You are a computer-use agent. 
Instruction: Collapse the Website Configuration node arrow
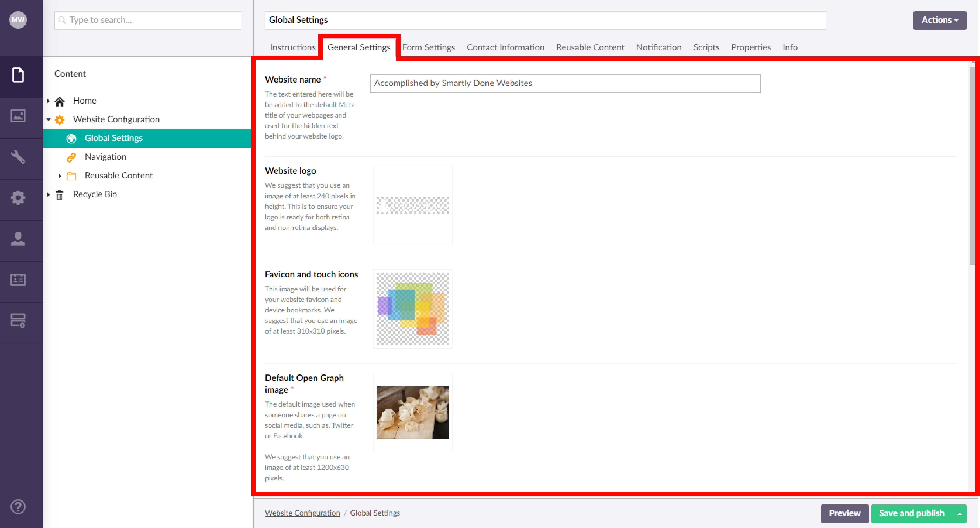[48, 119]
